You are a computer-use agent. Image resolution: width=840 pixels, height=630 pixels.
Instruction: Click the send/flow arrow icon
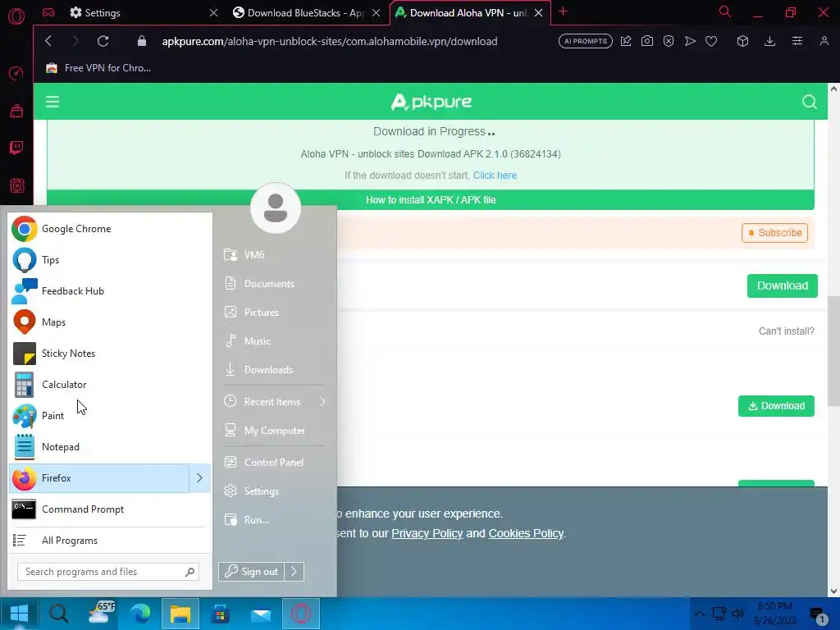[690, 41]
